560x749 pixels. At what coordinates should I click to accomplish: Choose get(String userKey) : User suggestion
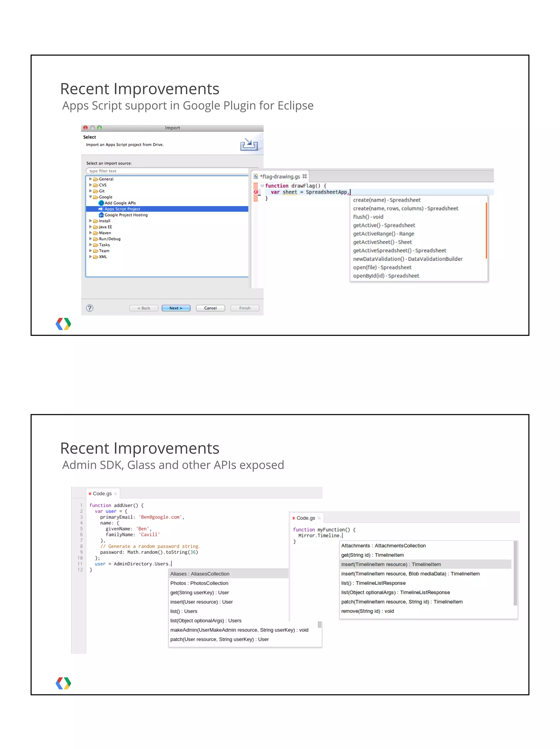(199, 593)
